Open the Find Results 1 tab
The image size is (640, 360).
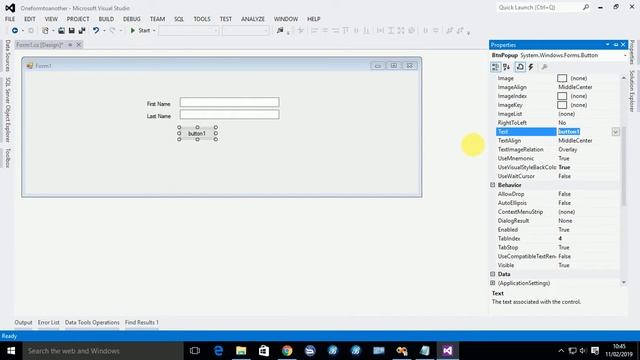tap(142, 322)
